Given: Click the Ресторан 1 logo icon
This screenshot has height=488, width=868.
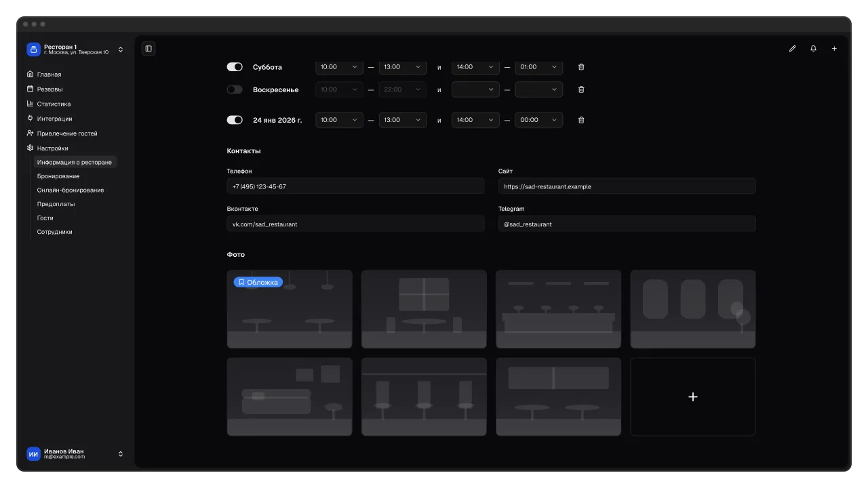Looking at the screenshot, I should point(33,49).
